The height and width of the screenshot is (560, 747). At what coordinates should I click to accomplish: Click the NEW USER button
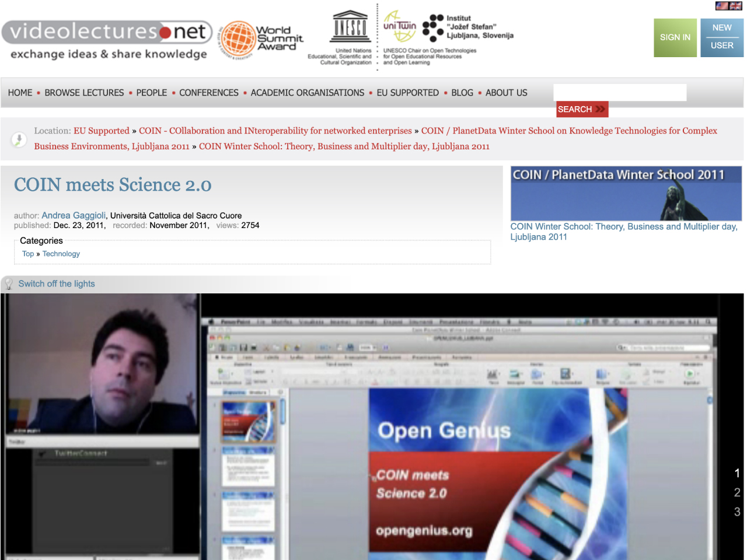[x=722, y=37]
